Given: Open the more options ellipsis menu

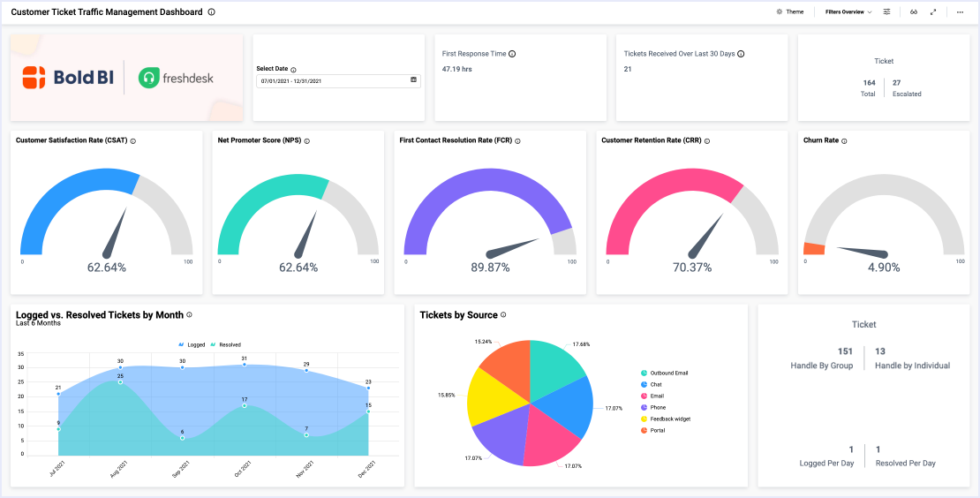Looking at the screenshot, I should click(x=960, y=11).
